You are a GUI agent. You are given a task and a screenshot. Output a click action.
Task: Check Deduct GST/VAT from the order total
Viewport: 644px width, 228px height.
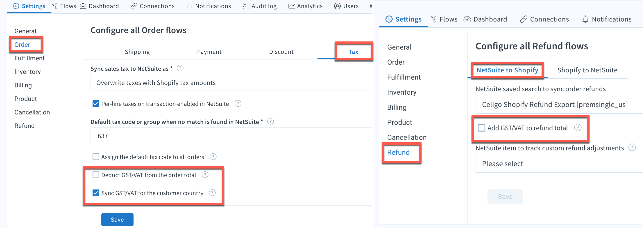[x=96, y=175]
